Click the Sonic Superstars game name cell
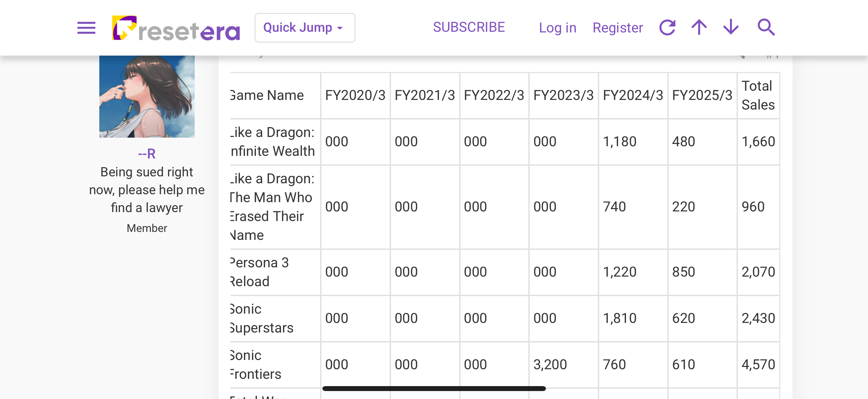This screenshot has height=399, width=868. pos(262,318)
